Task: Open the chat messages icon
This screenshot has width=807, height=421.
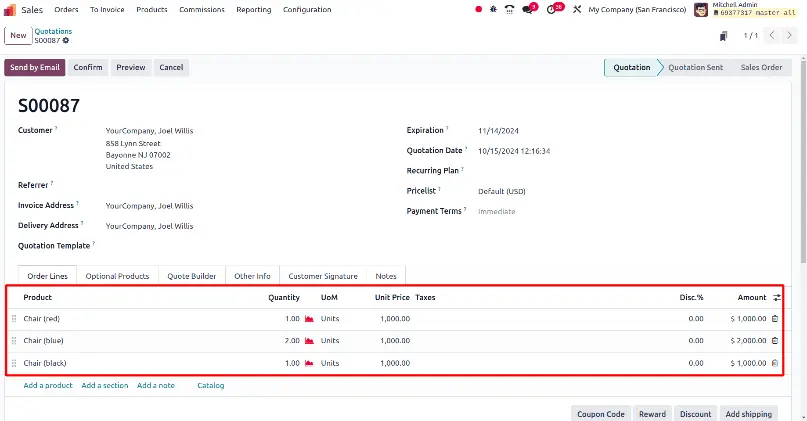Action: (x=528, y=9)
